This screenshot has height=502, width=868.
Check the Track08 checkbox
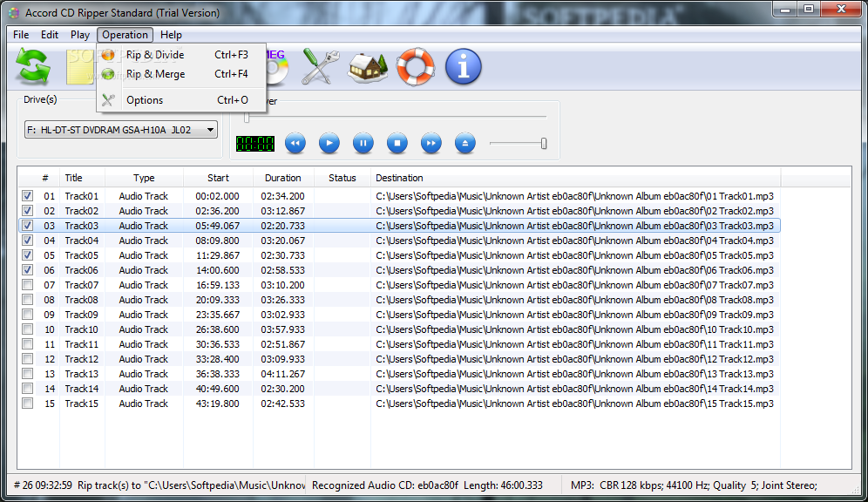point(27,300)
